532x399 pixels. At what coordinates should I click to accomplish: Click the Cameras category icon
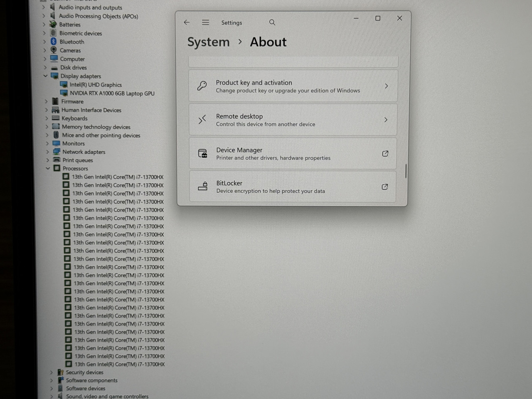(54, 50)
